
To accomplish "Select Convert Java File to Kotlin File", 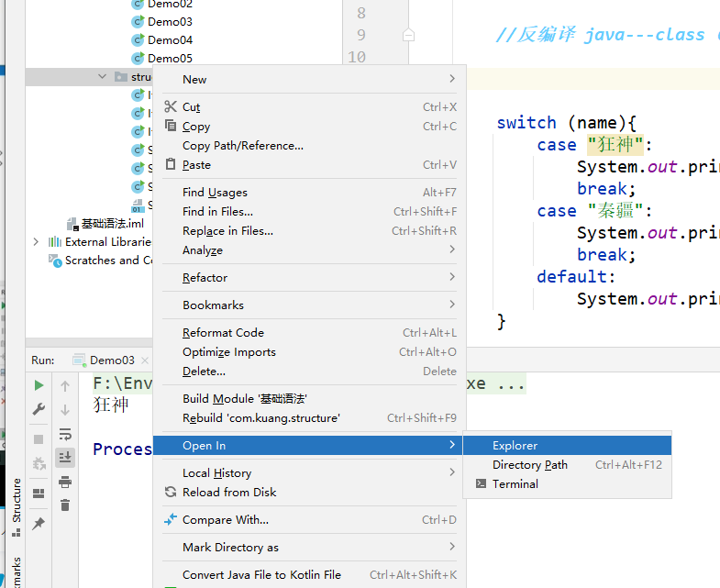I will coord(309,575).
